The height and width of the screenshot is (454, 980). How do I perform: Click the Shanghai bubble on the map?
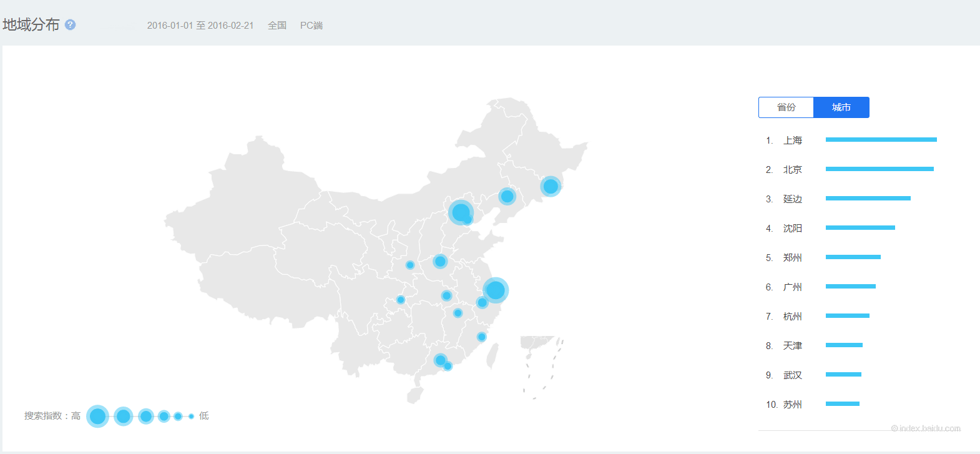point(495,290)
